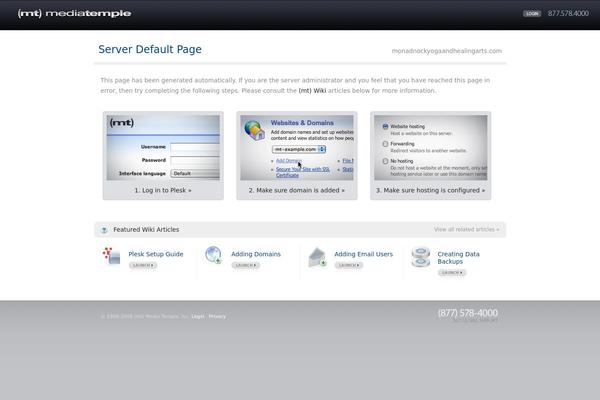Click the Plesk login screenshot thumbnail

click(x=163, y=147)
